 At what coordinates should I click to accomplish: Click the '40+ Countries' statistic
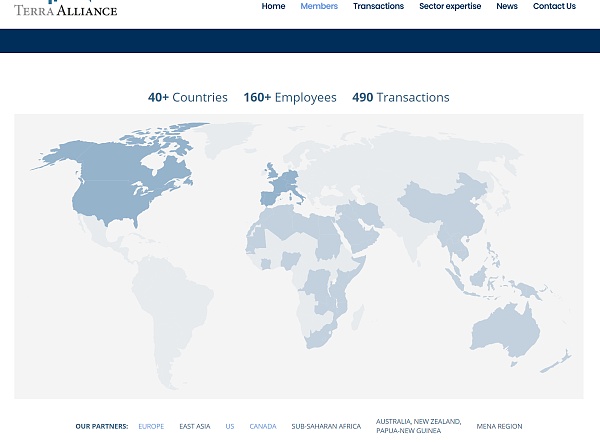click(188, 98)
